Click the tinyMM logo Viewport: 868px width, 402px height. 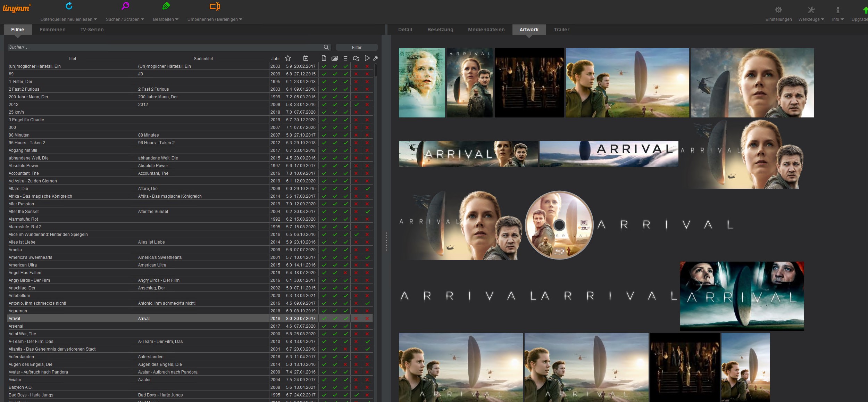pyautogui.click(x=17, y=8)
